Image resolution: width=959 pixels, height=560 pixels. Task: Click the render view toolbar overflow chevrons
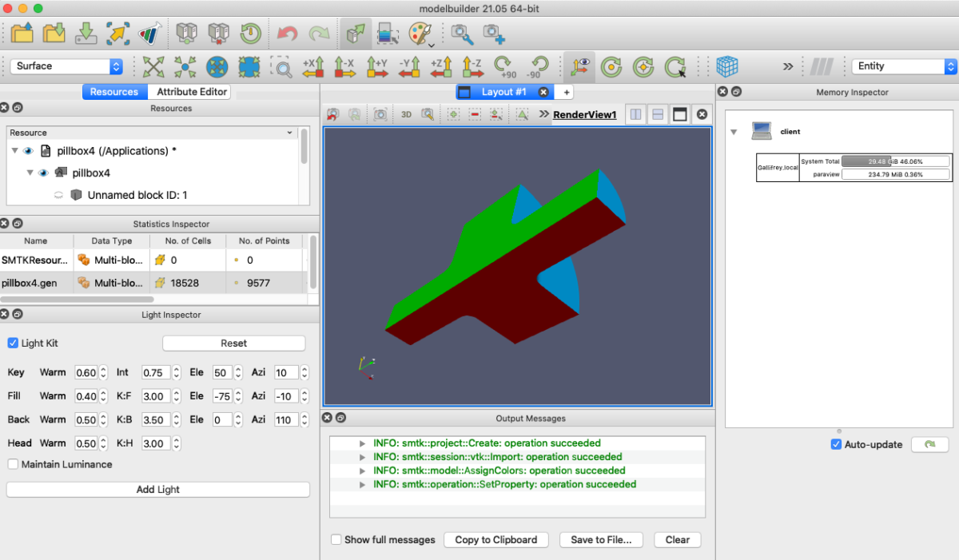[x=544, y=114]
